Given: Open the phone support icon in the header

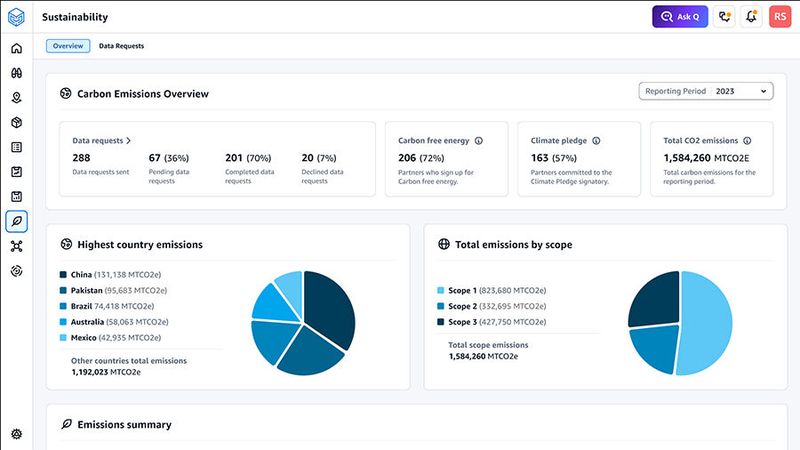Looking at the screenshot, I should [724, 17].
